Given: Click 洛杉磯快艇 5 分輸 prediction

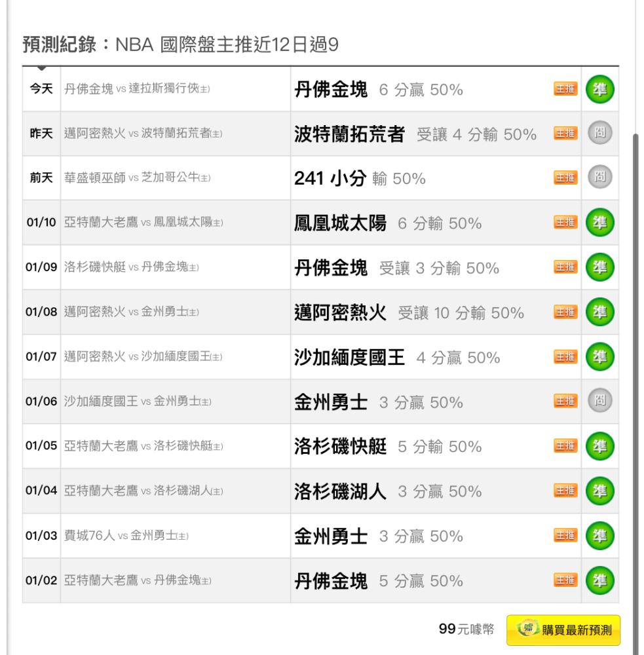Looking at the screenshot, I should (x=387, y=447).
